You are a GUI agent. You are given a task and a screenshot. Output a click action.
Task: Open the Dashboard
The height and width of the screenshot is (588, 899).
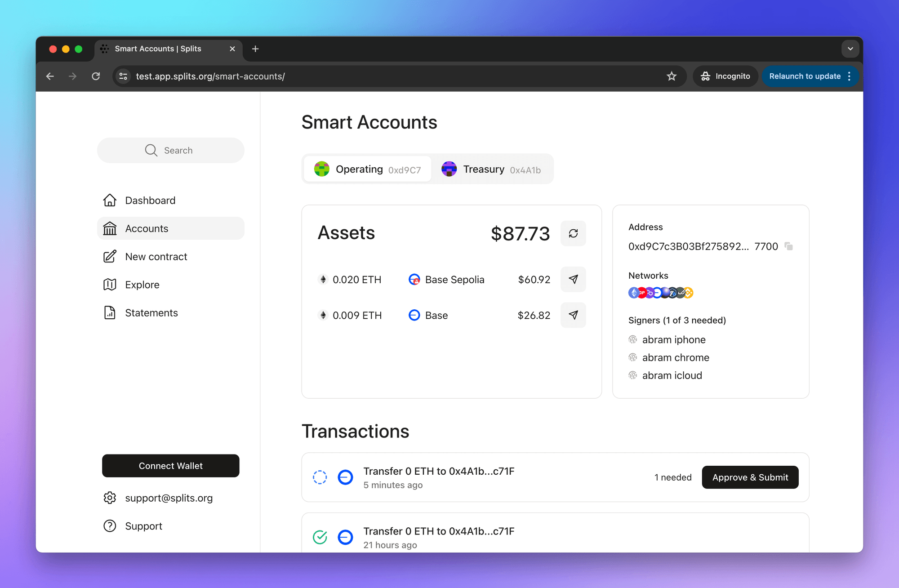150,200
